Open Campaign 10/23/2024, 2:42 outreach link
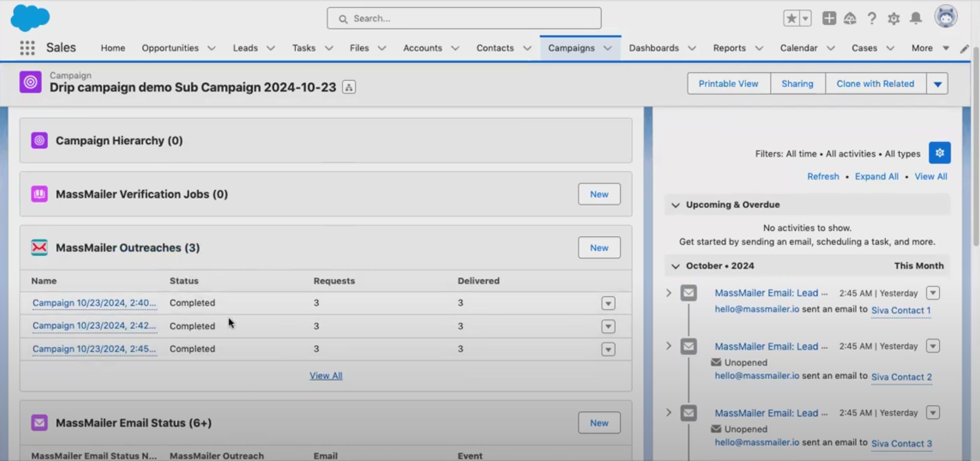The width and height of the screenshot is (980, 461). pos(94,326)
